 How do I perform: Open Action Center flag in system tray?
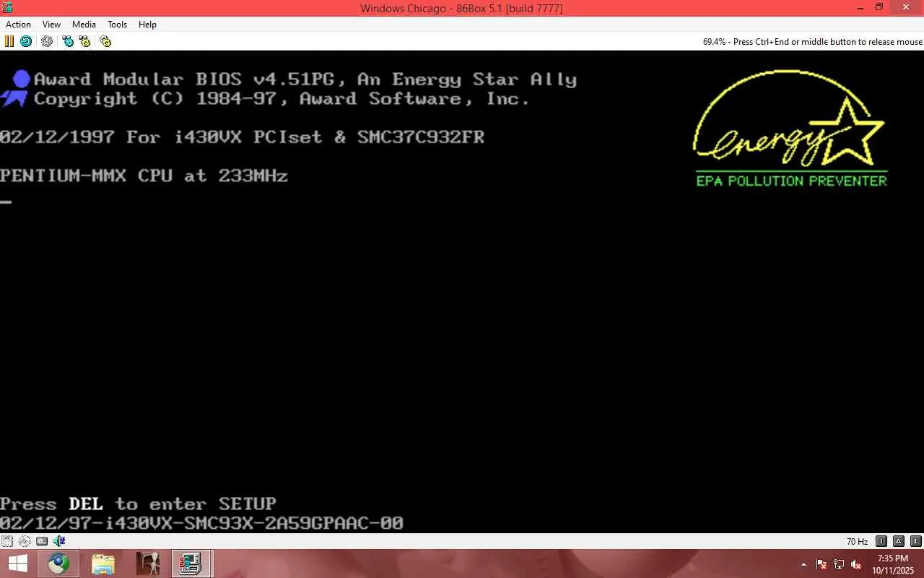tap(821, 564)
